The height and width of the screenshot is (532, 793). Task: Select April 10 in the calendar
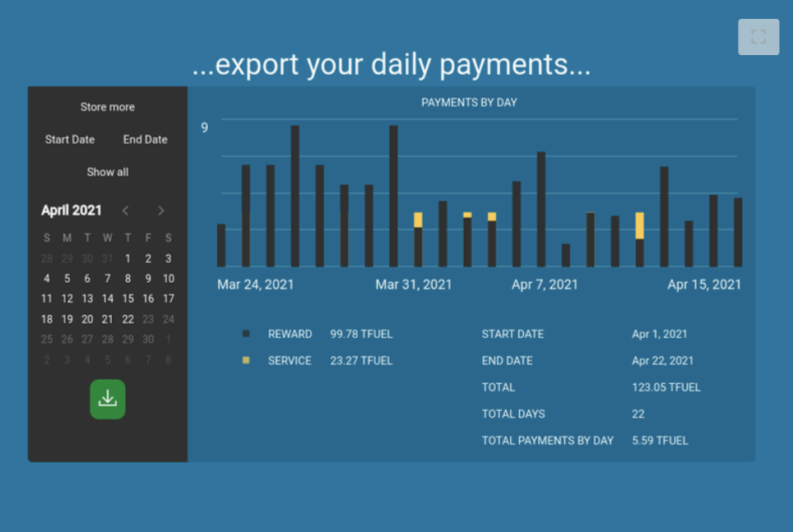[169, 279]
